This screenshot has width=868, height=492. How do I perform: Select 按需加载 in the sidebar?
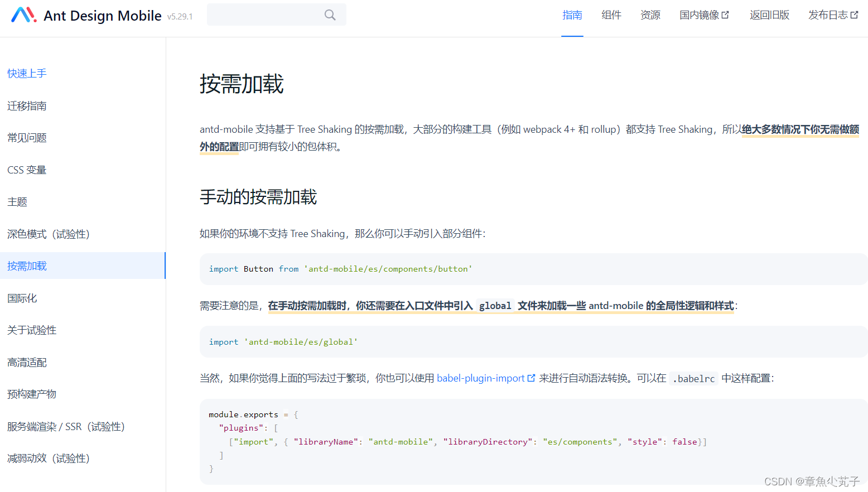tap(83, 266)
